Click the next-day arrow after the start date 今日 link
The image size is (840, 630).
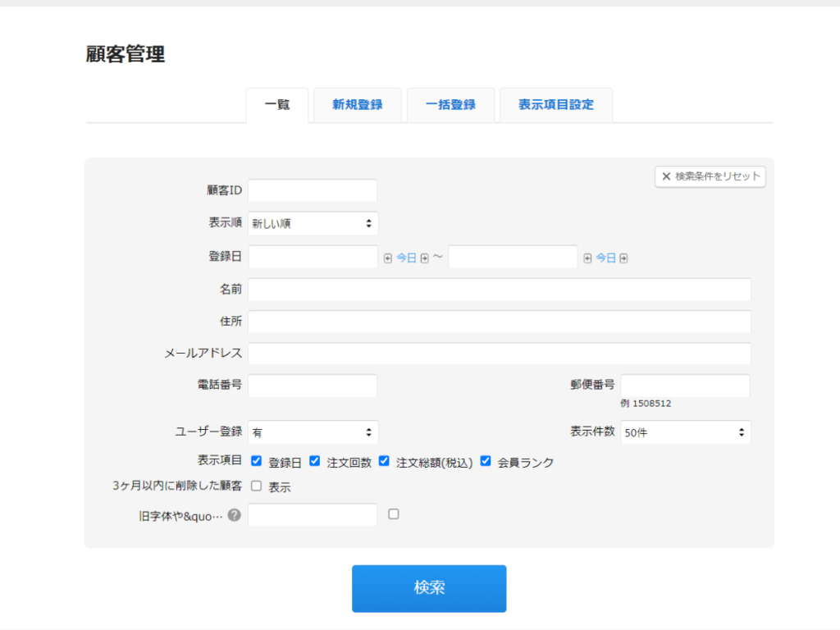[x=425, y=258]
